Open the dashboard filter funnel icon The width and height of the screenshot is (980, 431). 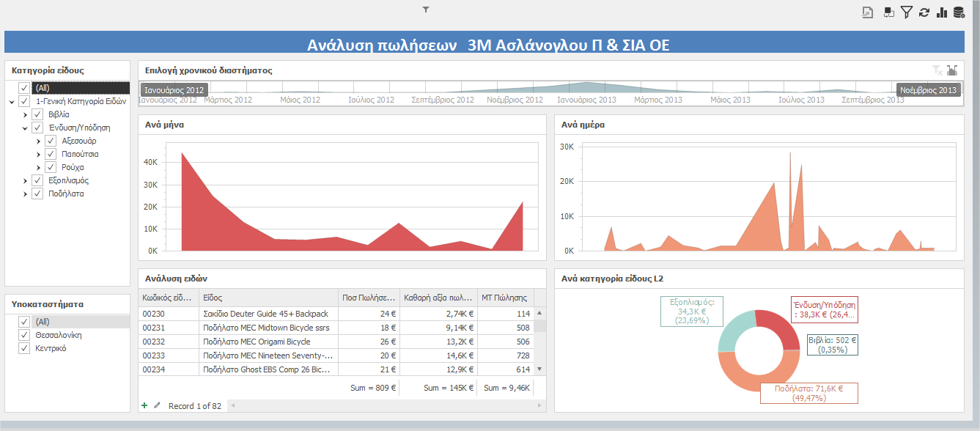pyautogui.click(x=907, y=12)
